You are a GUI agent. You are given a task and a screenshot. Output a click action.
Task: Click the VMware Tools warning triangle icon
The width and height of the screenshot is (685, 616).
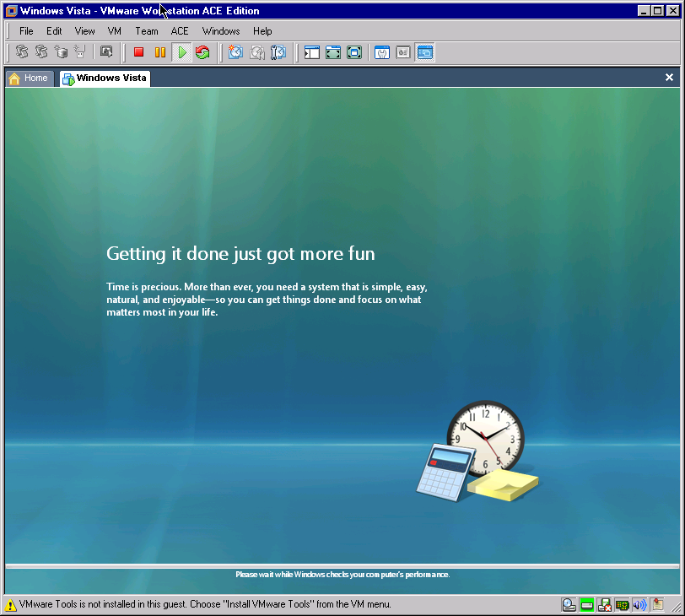coord(10,605)
